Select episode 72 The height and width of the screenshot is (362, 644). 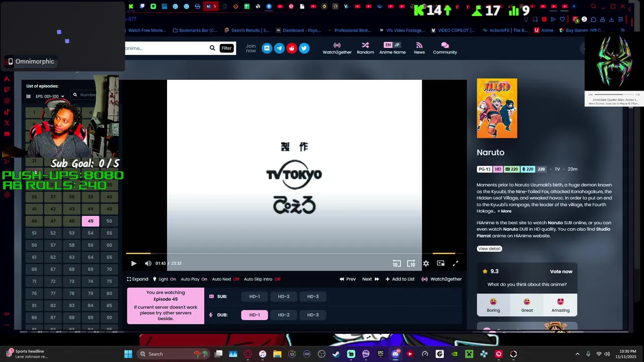[53, 282]
